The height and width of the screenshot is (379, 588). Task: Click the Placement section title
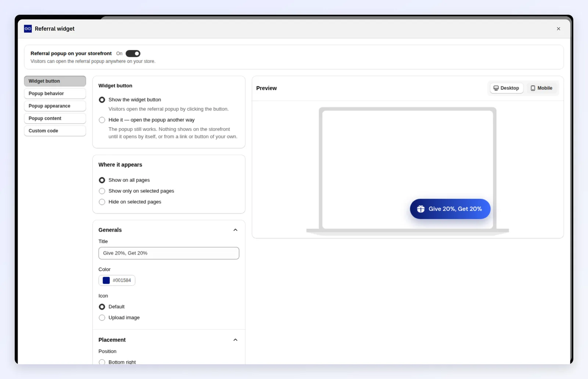pyautogui.click(x=112, y=340)
